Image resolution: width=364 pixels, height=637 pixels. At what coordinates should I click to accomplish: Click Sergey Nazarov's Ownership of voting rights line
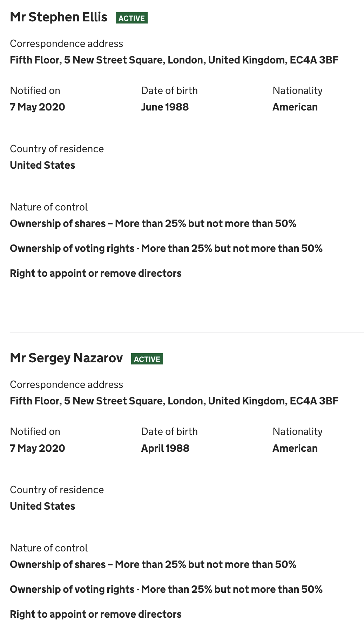coord(166,589)
